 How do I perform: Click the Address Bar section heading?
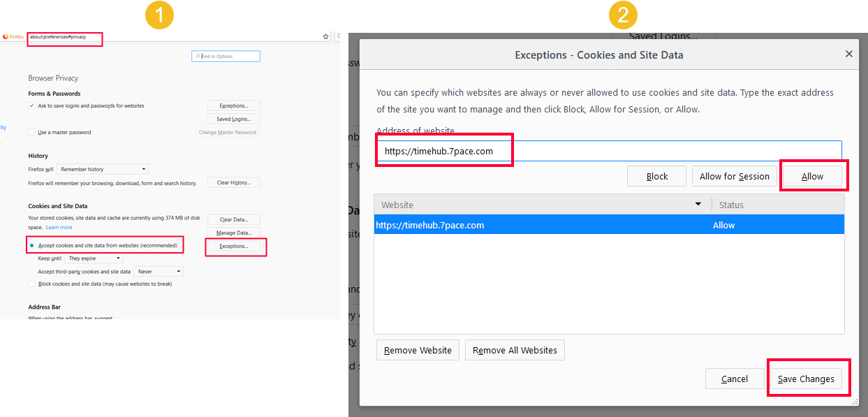click(44, 307)
